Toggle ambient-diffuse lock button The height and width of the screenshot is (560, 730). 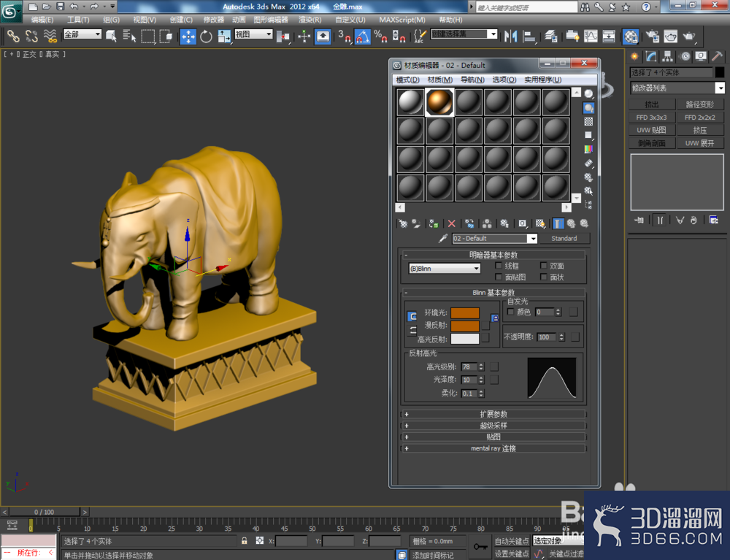(x=412, y=317)
